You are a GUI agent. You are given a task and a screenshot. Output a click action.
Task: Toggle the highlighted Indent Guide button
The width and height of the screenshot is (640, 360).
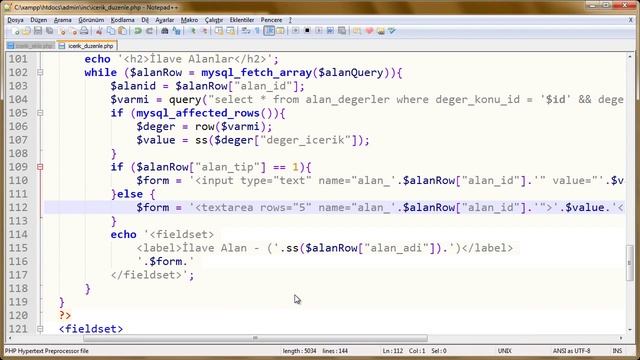tap(269, 31)
